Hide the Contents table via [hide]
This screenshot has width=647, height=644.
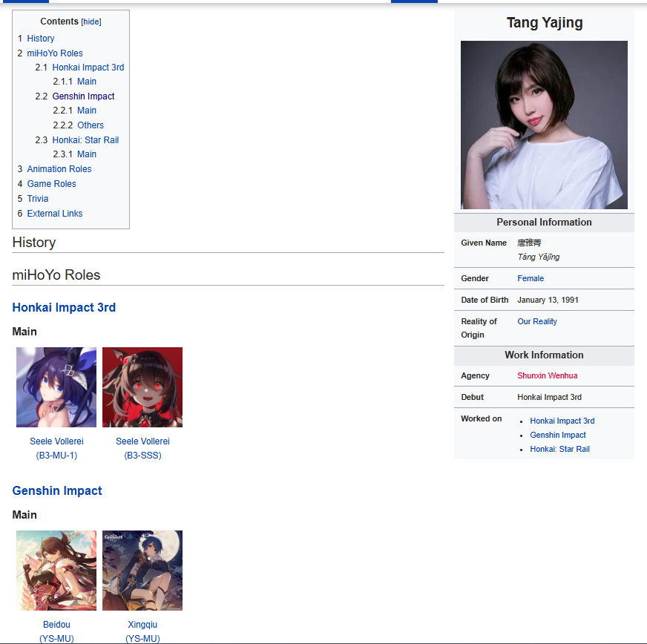(x=91, y=22)
